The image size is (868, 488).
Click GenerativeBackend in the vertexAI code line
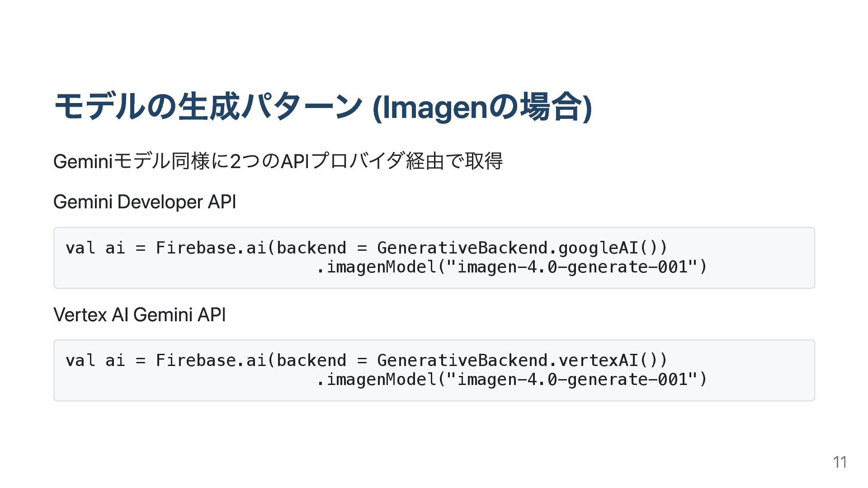coord(462,360)
